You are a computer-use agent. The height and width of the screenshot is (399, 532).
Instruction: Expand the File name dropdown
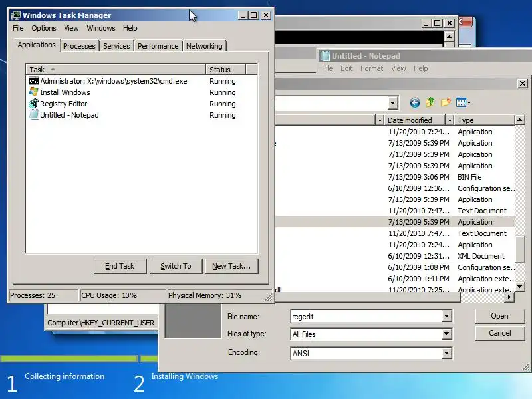pos(446,317)
